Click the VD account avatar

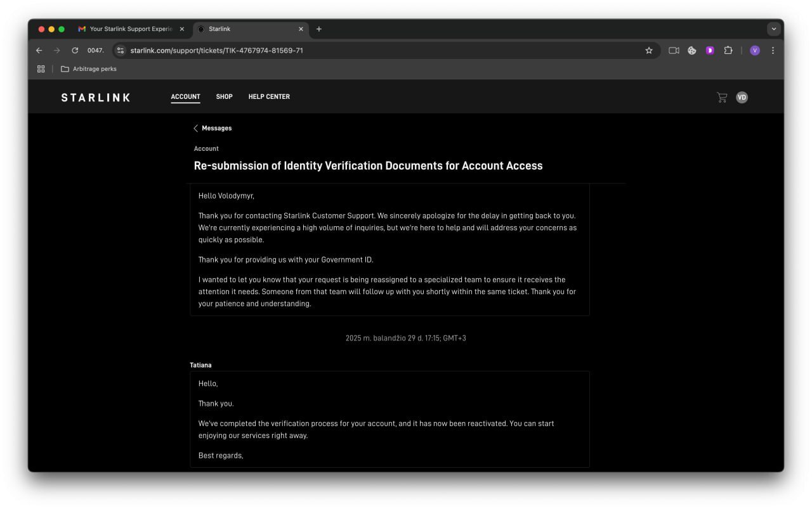pos(742,97)
